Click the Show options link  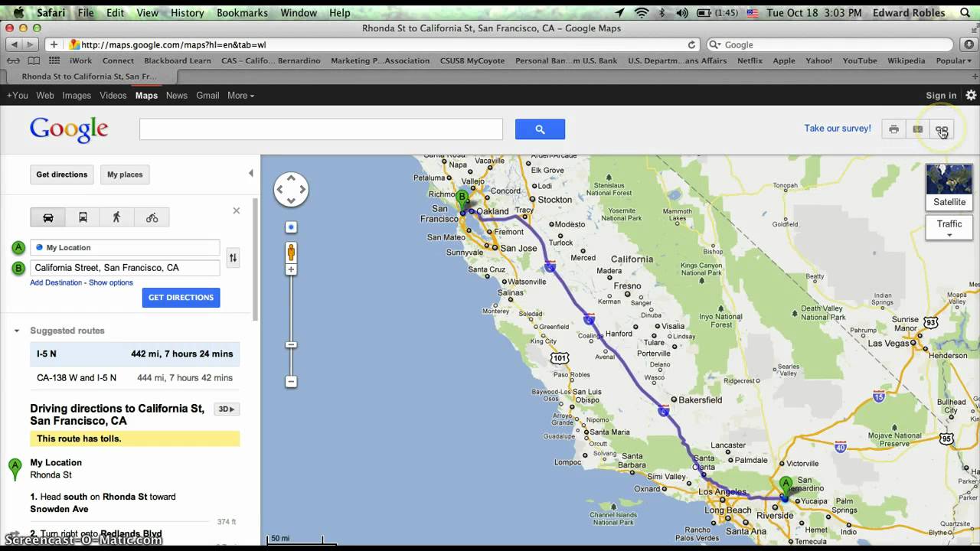click(x=111, y=282)
